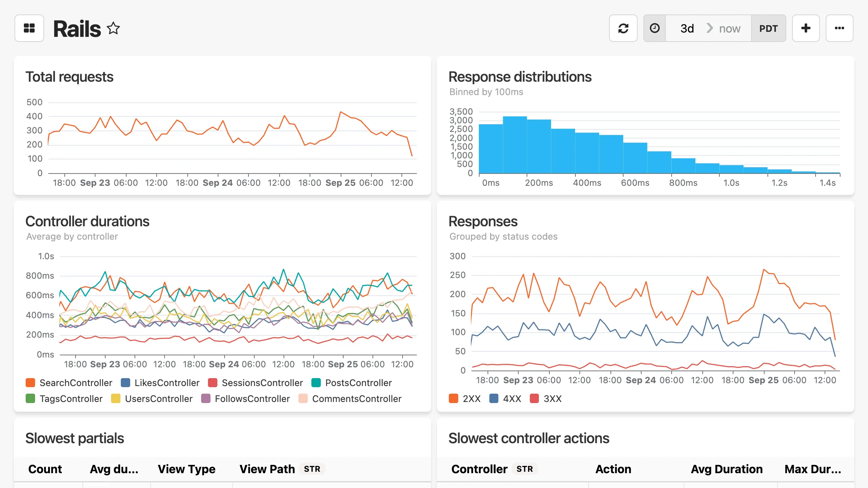
Task: Open the ellipsis menu for dashboard options
Action: tap(839, 28)
